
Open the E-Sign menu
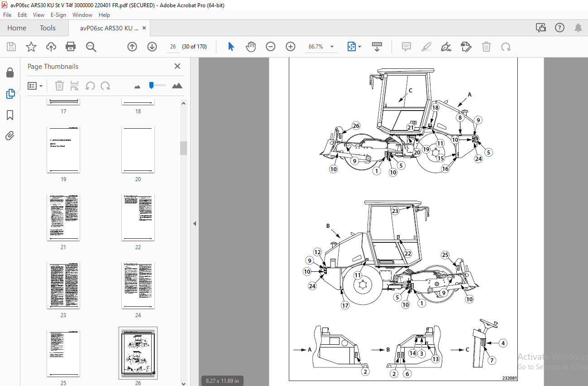pos(58,15)
